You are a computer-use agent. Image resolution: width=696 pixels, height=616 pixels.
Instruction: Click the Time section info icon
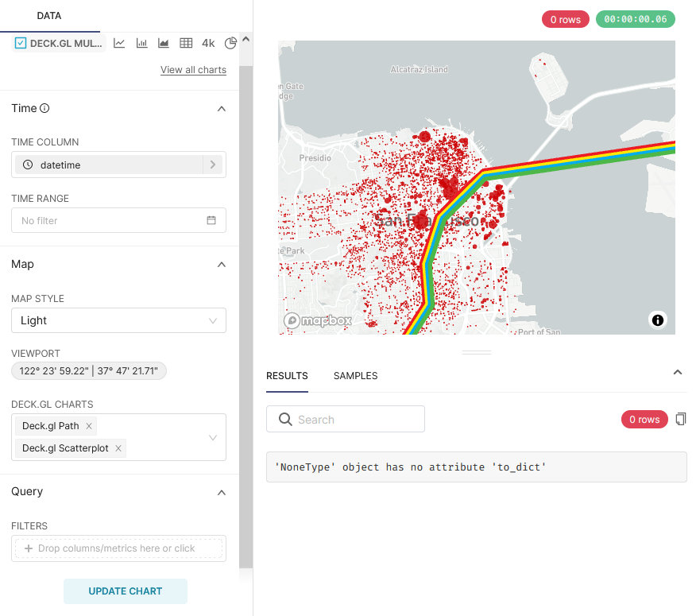[45, 108]
